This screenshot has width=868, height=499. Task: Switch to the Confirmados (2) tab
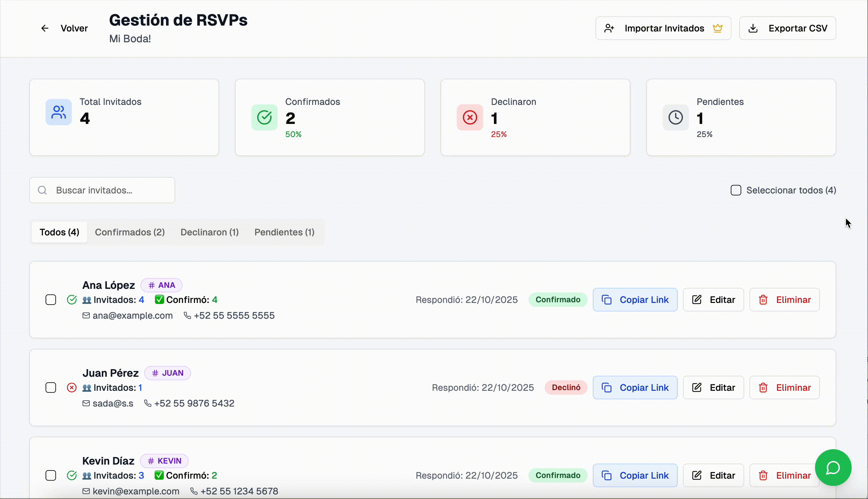tap(130, 232)
